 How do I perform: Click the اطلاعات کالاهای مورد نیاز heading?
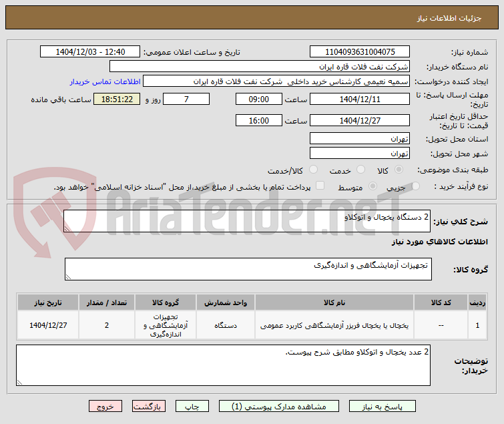click(x=440, y=242)
